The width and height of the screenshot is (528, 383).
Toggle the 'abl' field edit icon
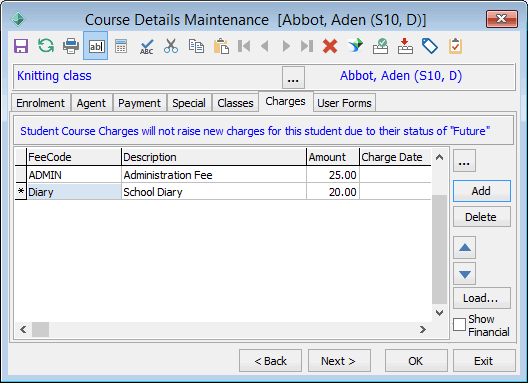96,46
